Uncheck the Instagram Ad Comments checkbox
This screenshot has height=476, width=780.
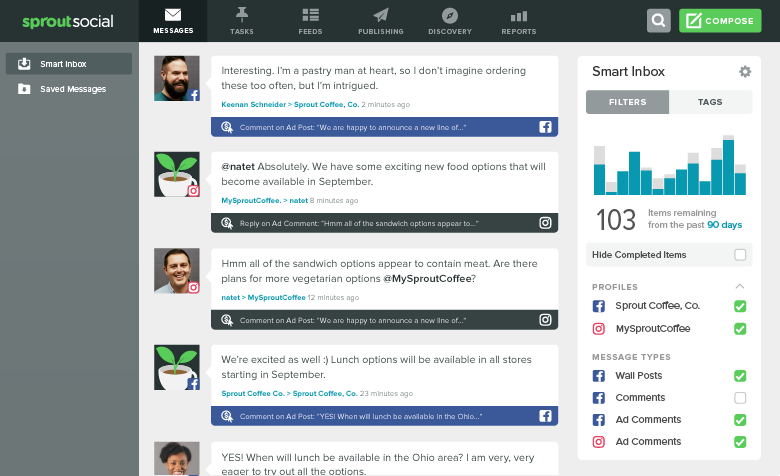[x=740, y=442]
